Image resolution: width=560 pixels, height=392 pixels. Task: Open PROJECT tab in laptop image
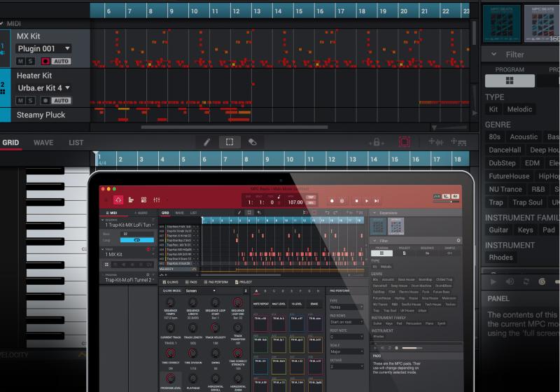243,282
